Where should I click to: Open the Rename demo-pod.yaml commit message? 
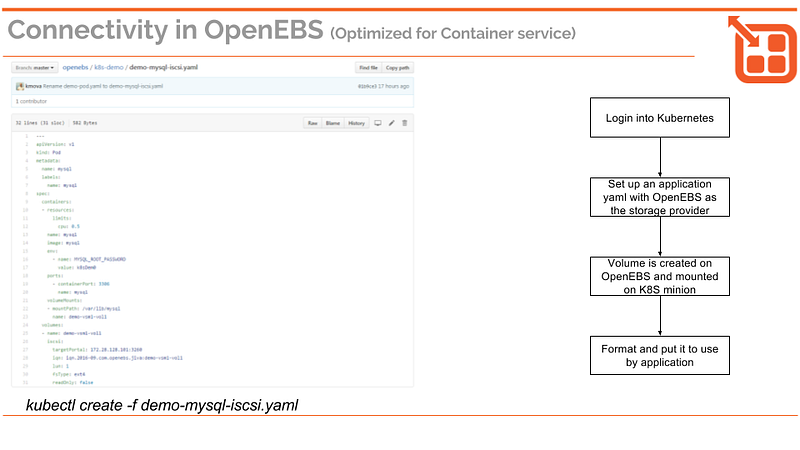(103, 86)
